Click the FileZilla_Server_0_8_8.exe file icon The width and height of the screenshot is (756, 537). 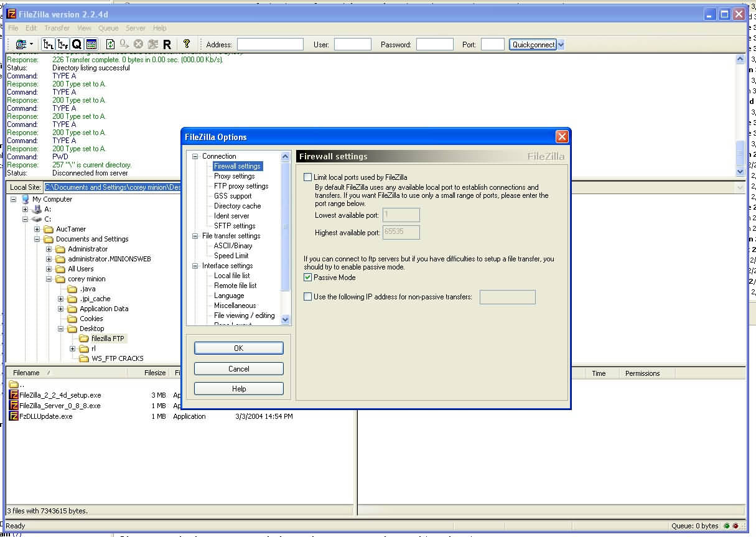click(14, 406)
